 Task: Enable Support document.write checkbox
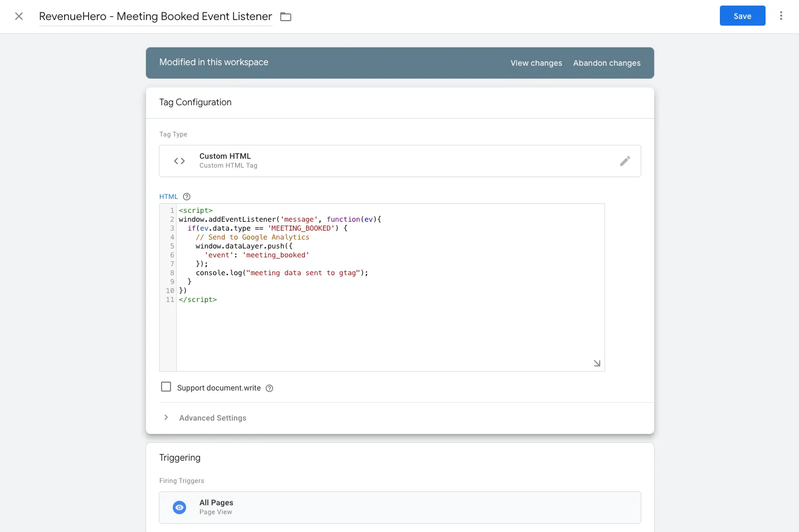click(x=166, y=387)
